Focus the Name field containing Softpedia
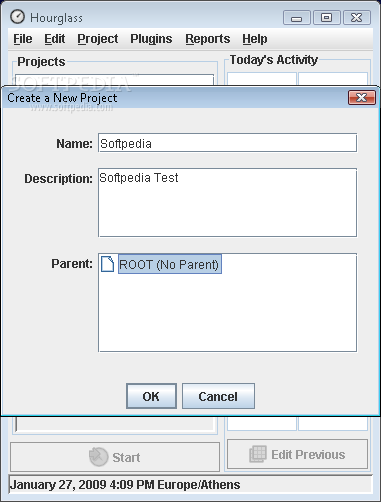This screenshot has height=502, width=381. (x=227, y=143)
